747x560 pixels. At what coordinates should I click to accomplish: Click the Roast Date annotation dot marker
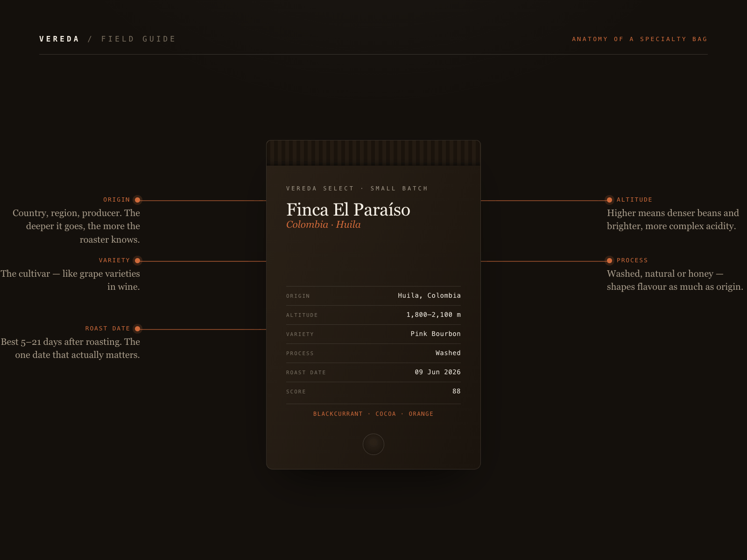point(137,329)
